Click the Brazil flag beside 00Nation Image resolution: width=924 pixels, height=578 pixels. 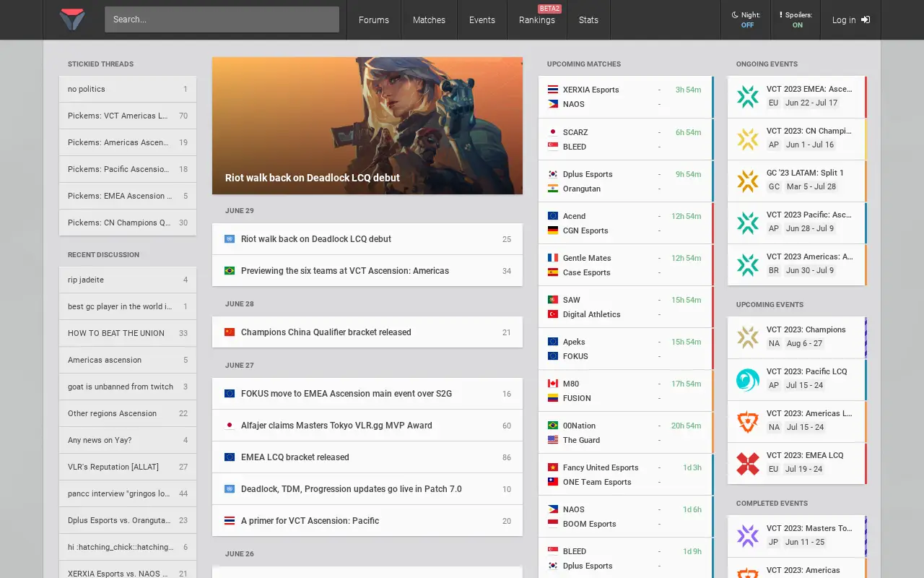(553, 426)
